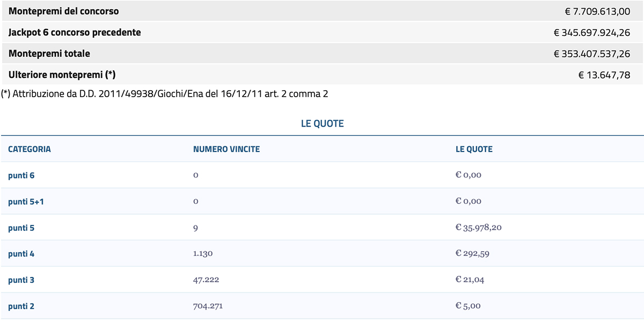Click the CATEGORIA column header
Screen dimensions: 644x322
point(30,149)
